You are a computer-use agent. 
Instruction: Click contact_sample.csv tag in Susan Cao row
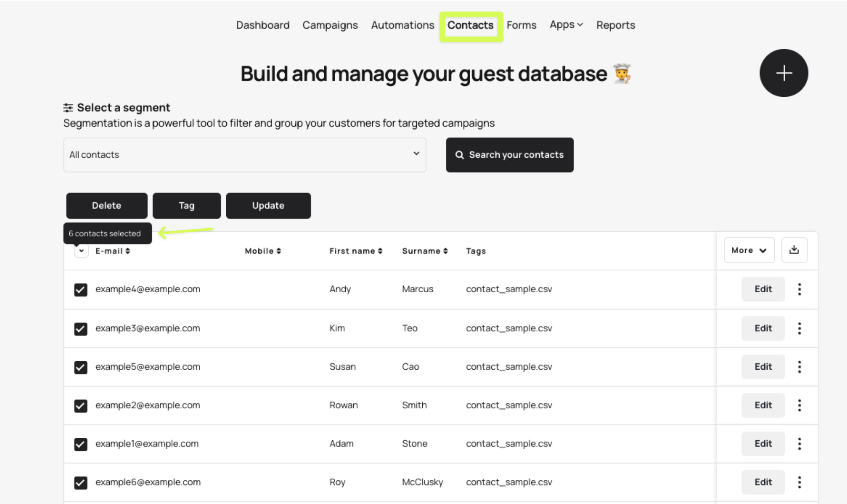(x=509, y=367)
